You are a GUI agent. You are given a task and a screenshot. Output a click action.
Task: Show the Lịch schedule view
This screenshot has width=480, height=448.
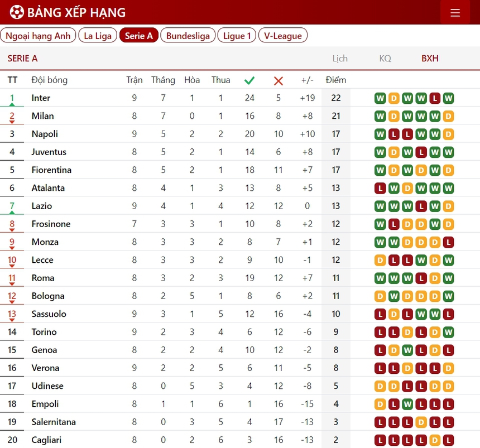pos(339,59)
